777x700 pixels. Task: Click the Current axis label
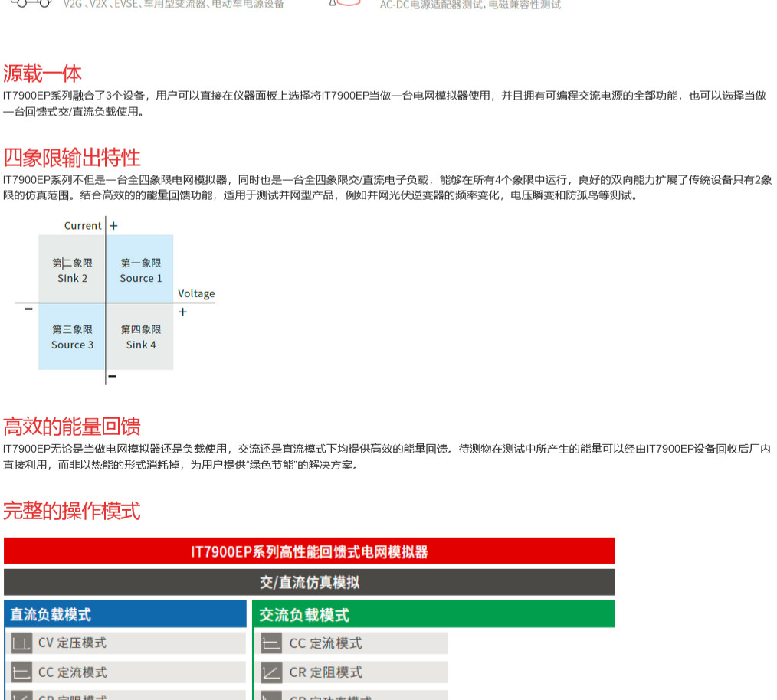(x=83, y=225)
